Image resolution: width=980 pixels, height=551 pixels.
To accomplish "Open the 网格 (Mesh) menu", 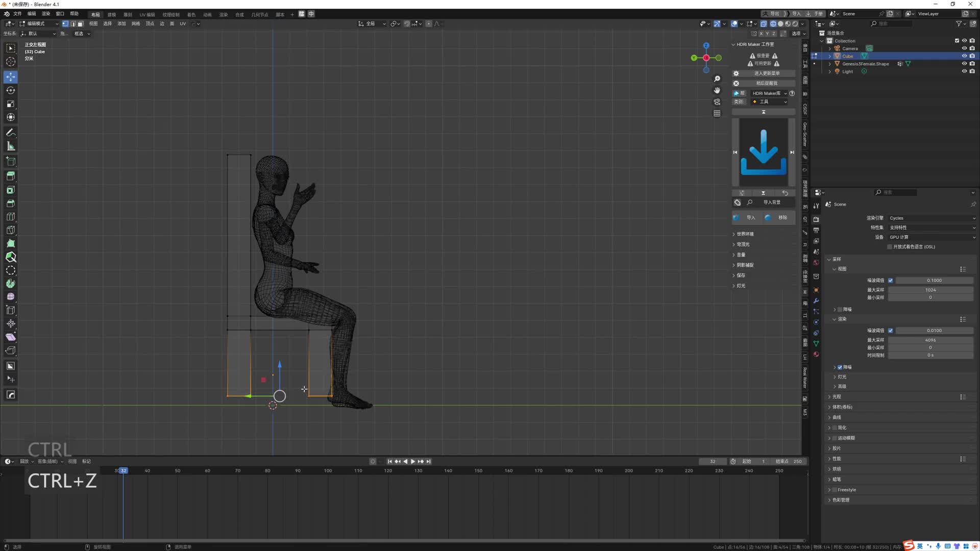I will 136,24.
